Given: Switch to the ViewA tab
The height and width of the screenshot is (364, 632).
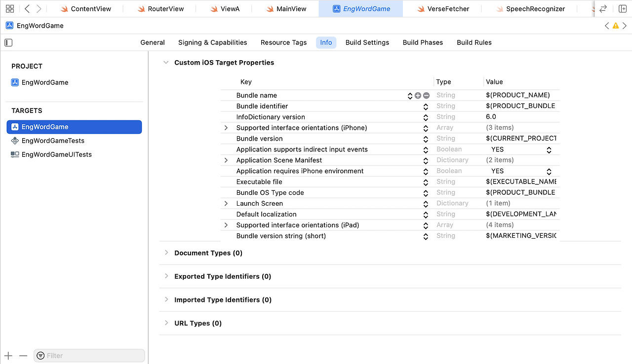Looking at the screenshot, I should coord(225,9).
